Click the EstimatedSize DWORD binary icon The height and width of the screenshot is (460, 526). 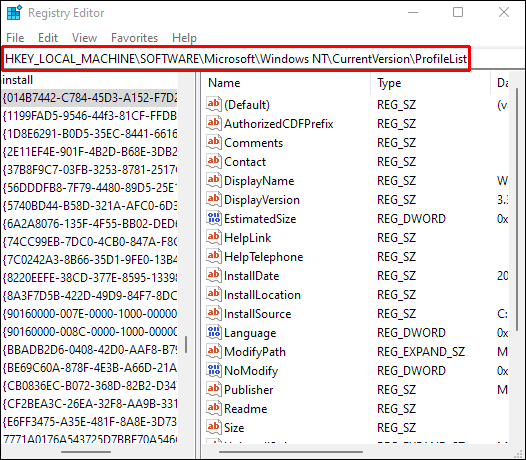pyautogui.click(x=214, y=218)
